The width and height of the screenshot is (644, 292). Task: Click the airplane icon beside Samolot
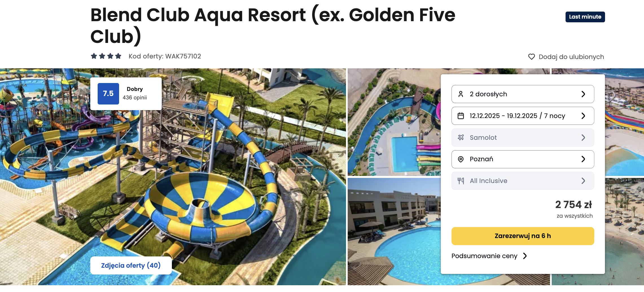click(x=461, y=138)
